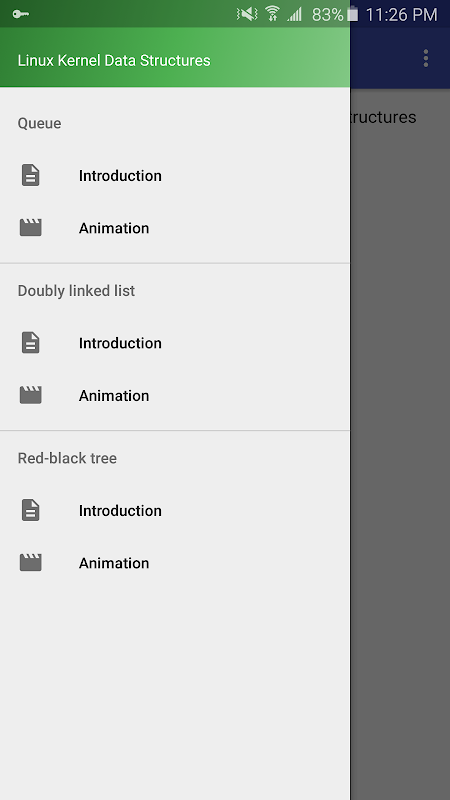Viewport: 450px width, 800px height.
Task: Open Queue Animation
Action: point(175,228)
